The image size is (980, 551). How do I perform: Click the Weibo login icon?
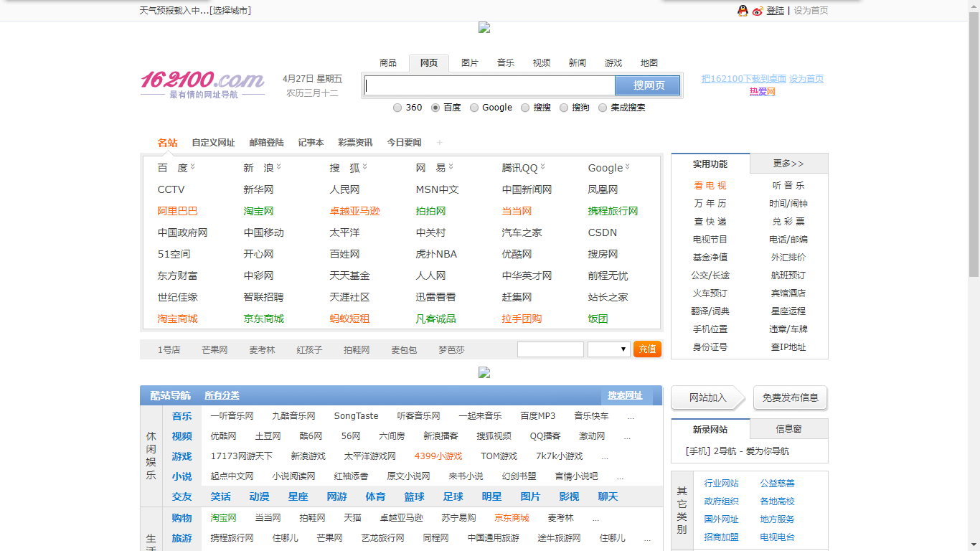[758, 11]
